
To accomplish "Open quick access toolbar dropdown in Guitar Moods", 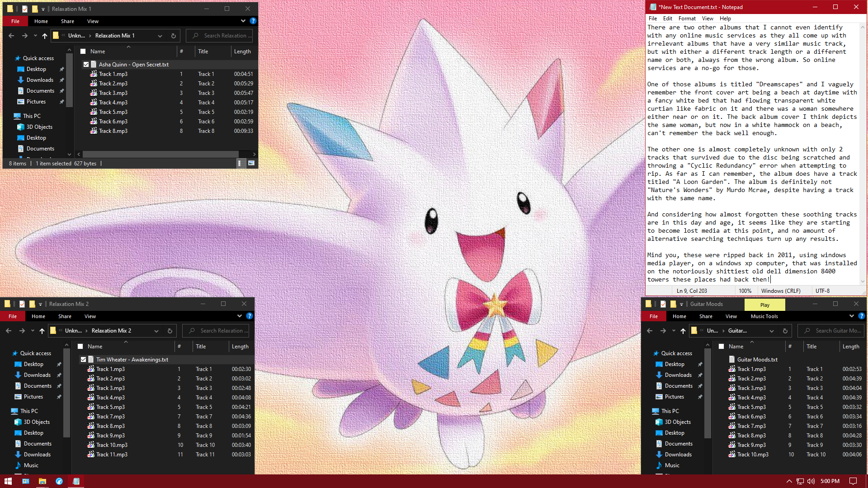I will point(682,304).
